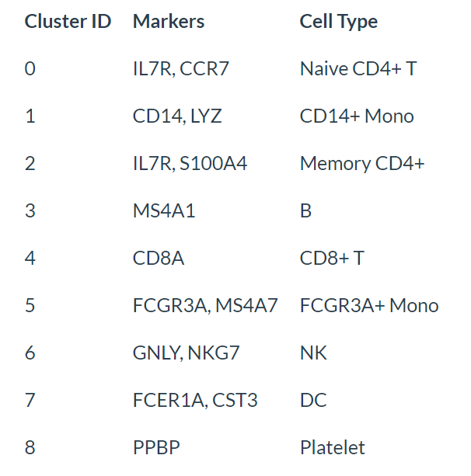Click the CD8A marker entry
Screen dimensions: 471x476
(159, 258)
